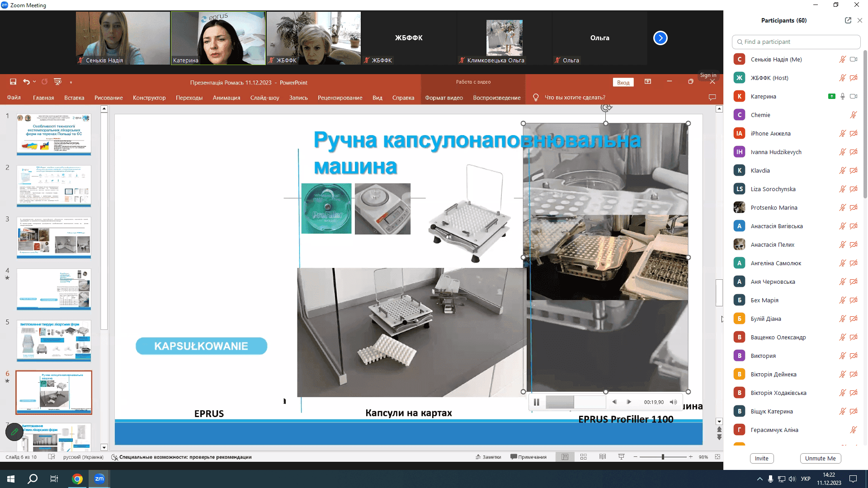Select slide 1 thumbnail
This screenshot has width=868, height=488.
pyautogui.click(x=54, y=134)
